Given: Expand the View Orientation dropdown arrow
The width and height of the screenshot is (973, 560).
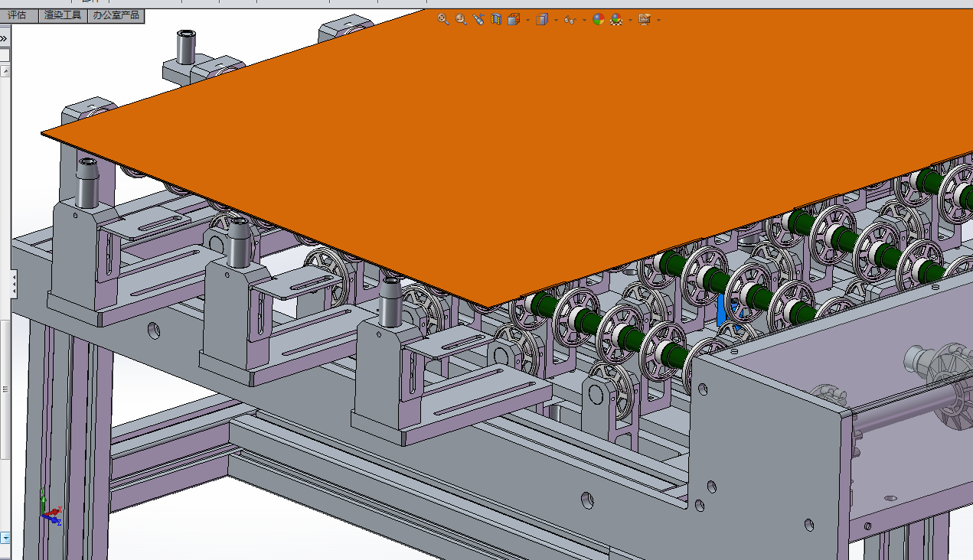Looking at the screenshot, I should (x=527, y=21).
